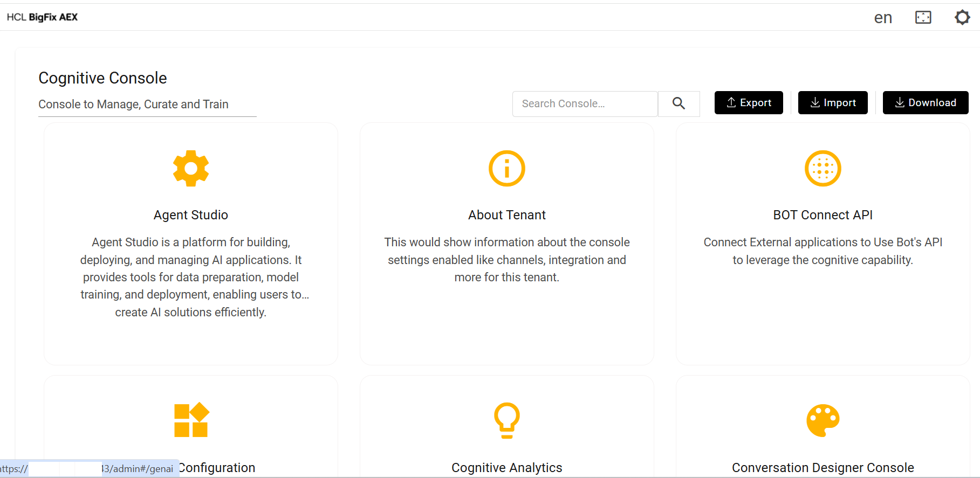980x478 pixels.
Task: Open the BOT Connect API title
Action: point(823,215)
